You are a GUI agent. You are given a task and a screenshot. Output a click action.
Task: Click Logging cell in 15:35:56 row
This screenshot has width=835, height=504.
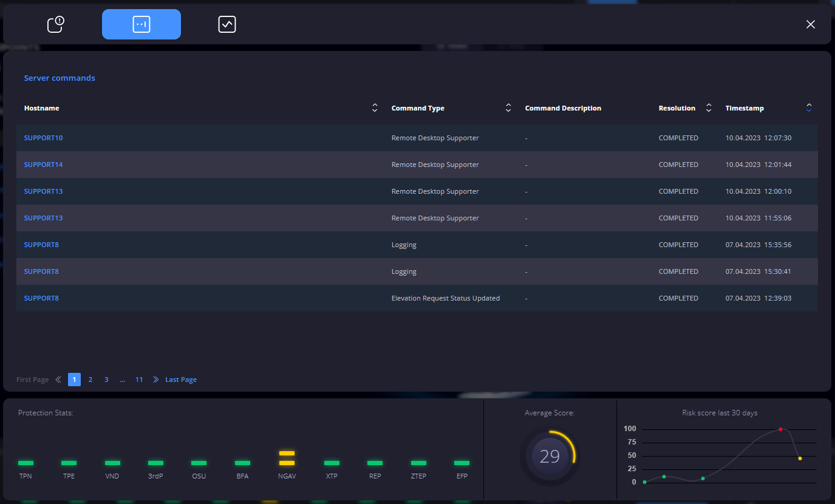404,245
